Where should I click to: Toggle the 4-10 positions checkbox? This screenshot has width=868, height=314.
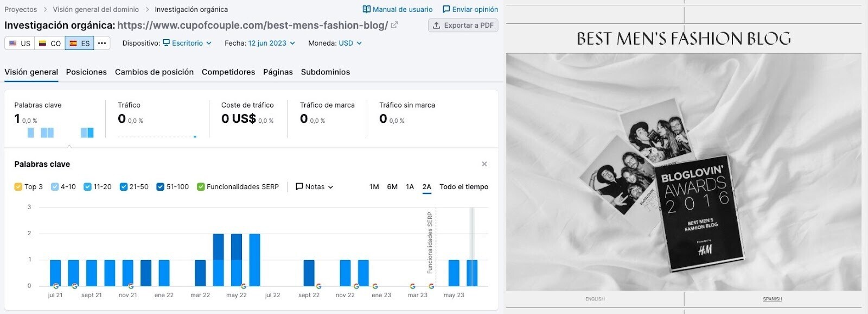[x=55, y=187]
